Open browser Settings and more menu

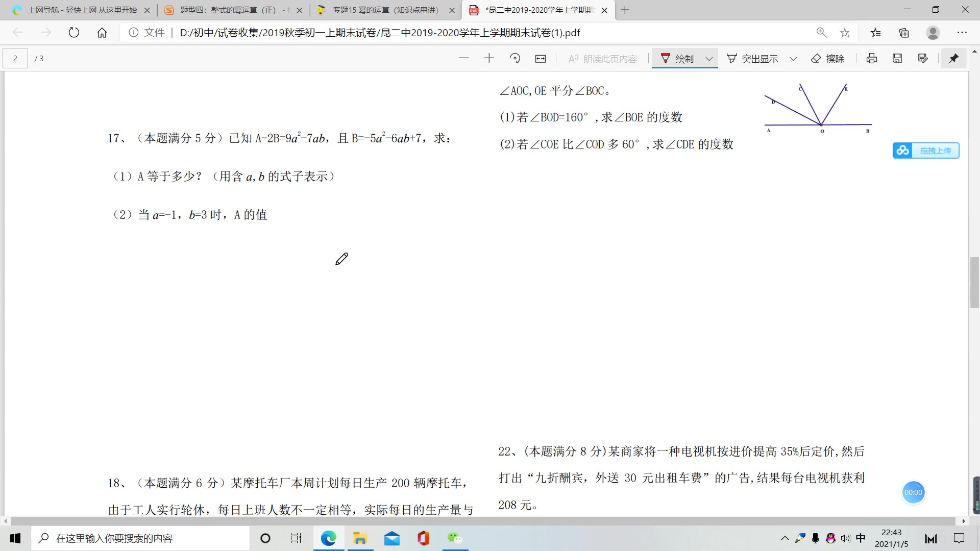[x=962, y=33]
